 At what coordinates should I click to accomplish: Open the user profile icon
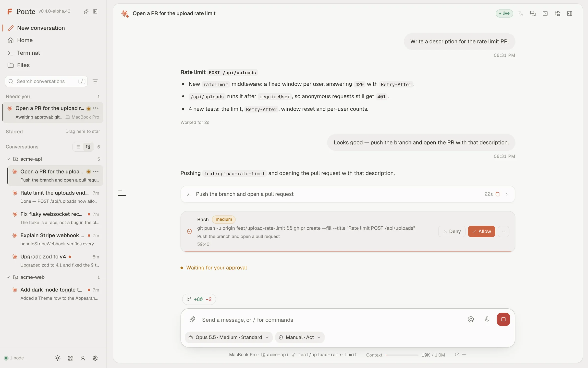point(83,358)
